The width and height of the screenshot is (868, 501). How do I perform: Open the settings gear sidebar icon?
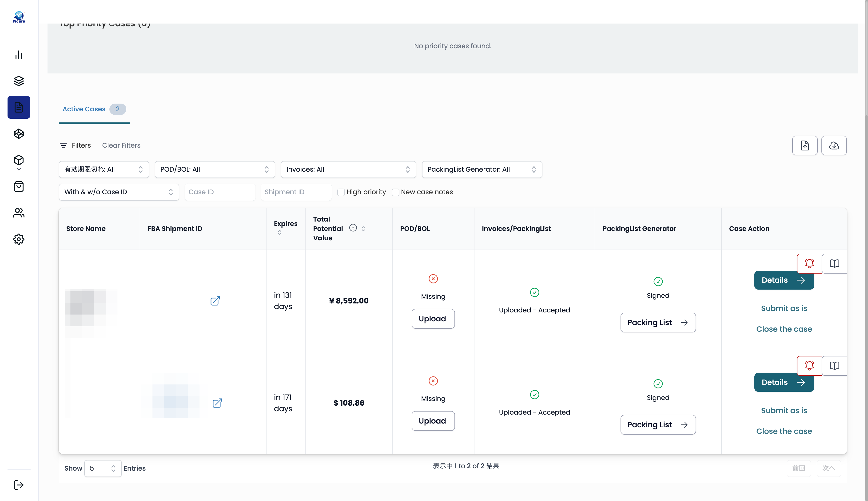click(19, 239)
